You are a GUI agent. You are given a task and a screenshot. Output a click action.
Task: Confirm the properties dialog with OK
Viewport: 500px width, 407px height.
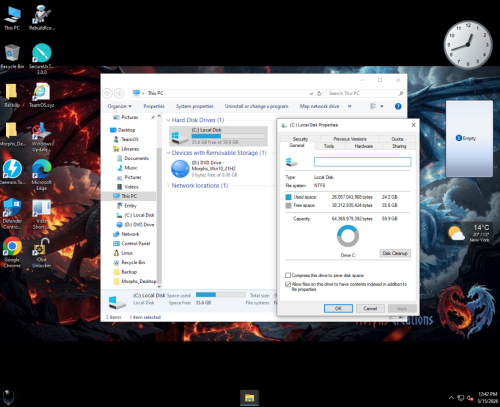tap(338, 308)
